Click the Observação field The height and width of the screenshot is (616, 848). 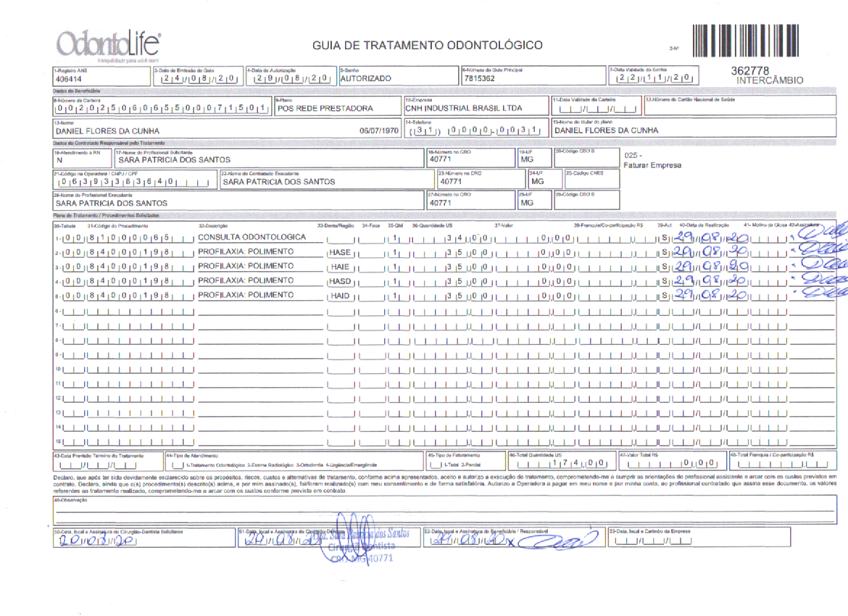pos(444,510)
